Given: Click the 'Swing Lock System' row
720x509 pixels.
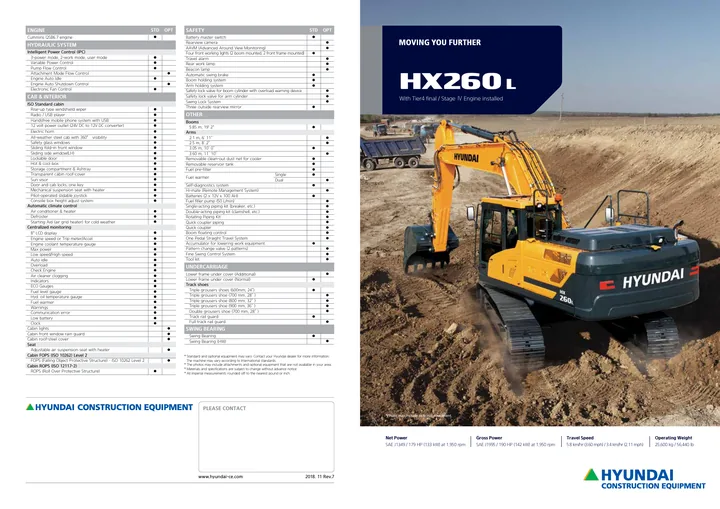Looking at the screenshot, I should pyautogui.click(x=259, y=102).
